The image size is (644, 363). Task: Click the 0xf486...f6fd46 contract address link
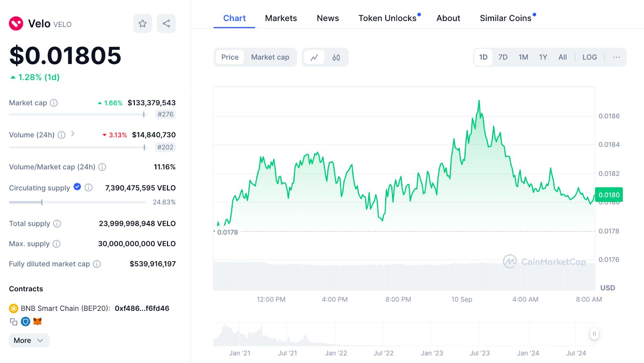pos(142,308)
